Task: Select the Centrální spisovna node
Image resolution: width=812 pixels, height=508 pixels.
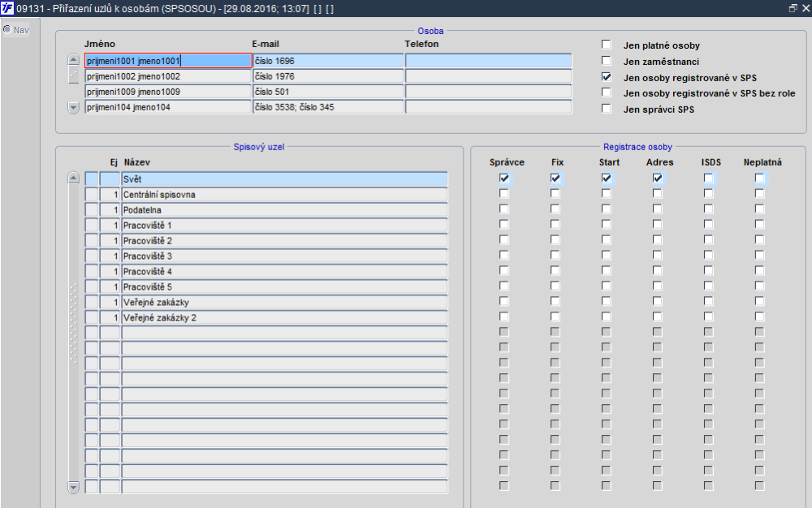Action: pyautogui.click(x=284, y=195)
